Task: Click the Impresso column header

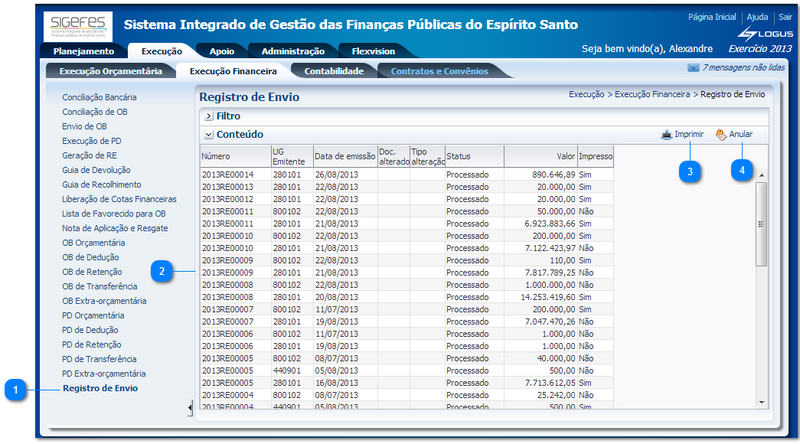Action: (595, 156)
